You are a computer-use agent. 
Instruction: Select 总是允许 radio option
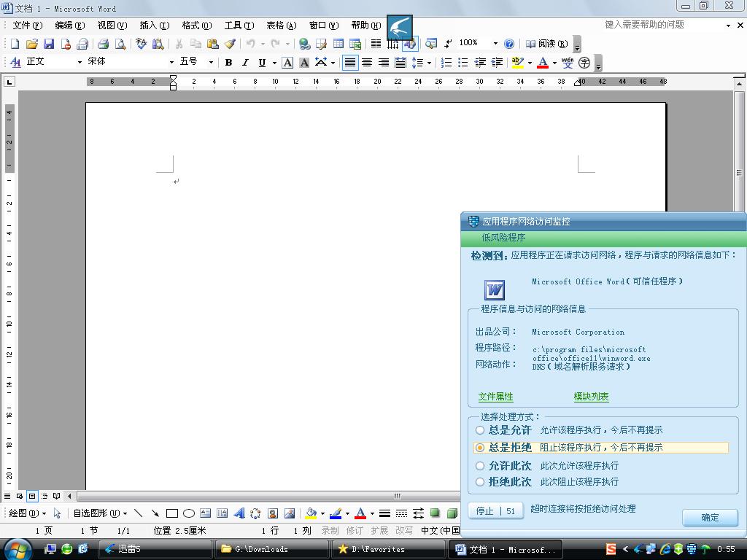tap(480, 430)
